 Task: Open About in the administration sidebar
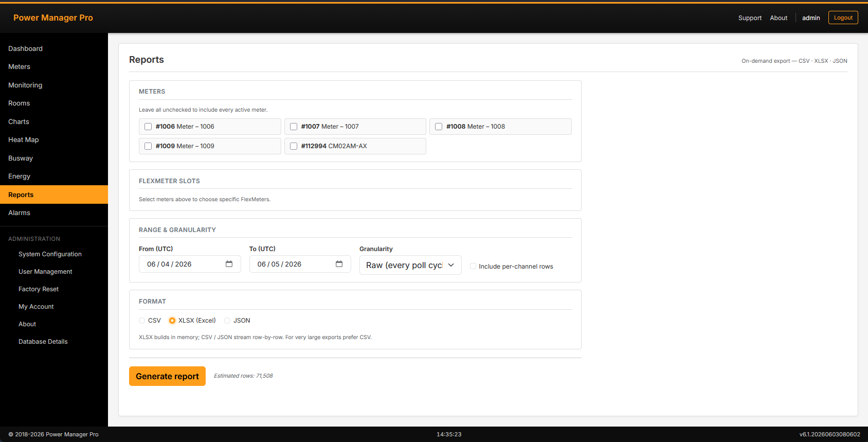click(x=54, y=324)
